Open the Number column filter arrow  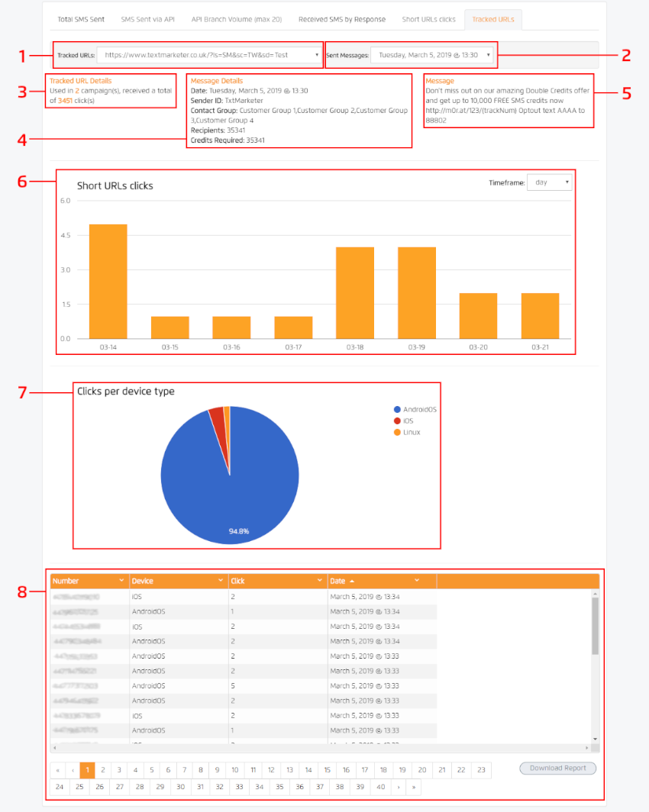click(x=122, y=581)
